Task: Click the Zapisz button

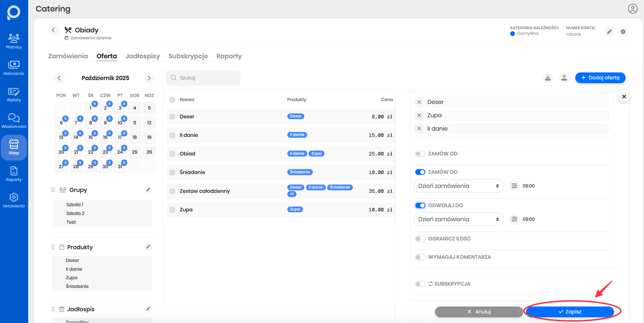Action: (570, 311)
